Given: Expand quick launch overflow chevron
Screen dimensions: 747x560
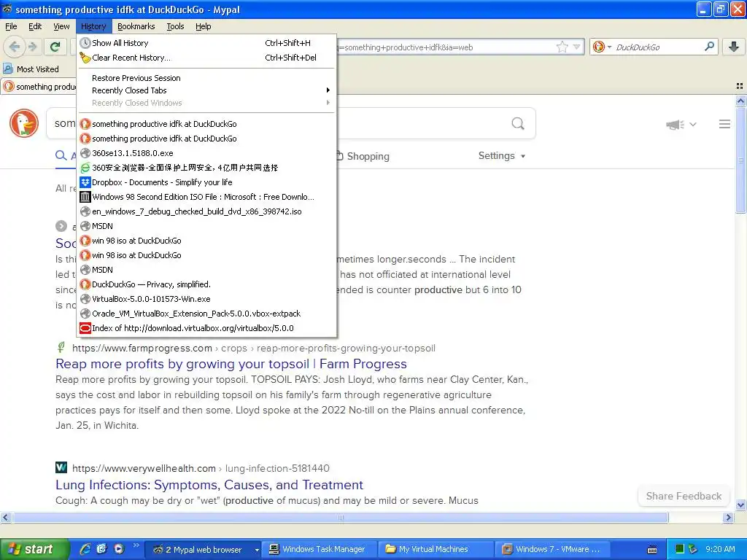Looking at the screenshot, I should pyautogui.click(x=136, y=545).
